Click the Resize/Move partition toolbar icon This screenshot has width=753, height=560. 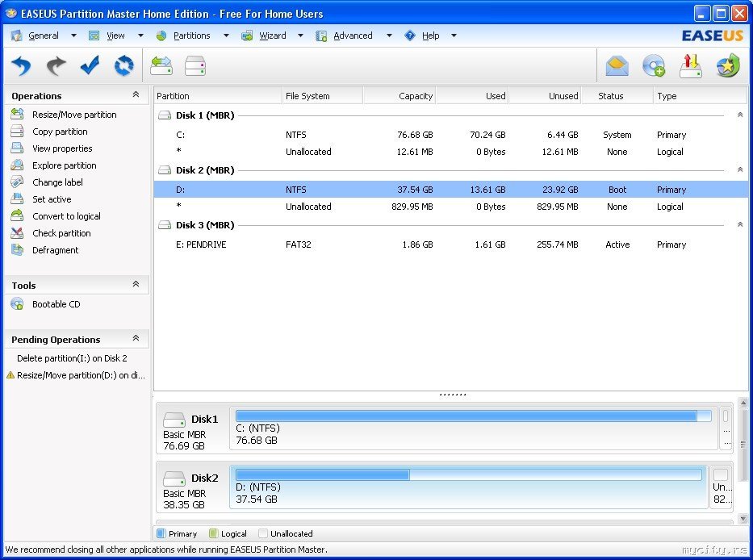tap(161, 65)
